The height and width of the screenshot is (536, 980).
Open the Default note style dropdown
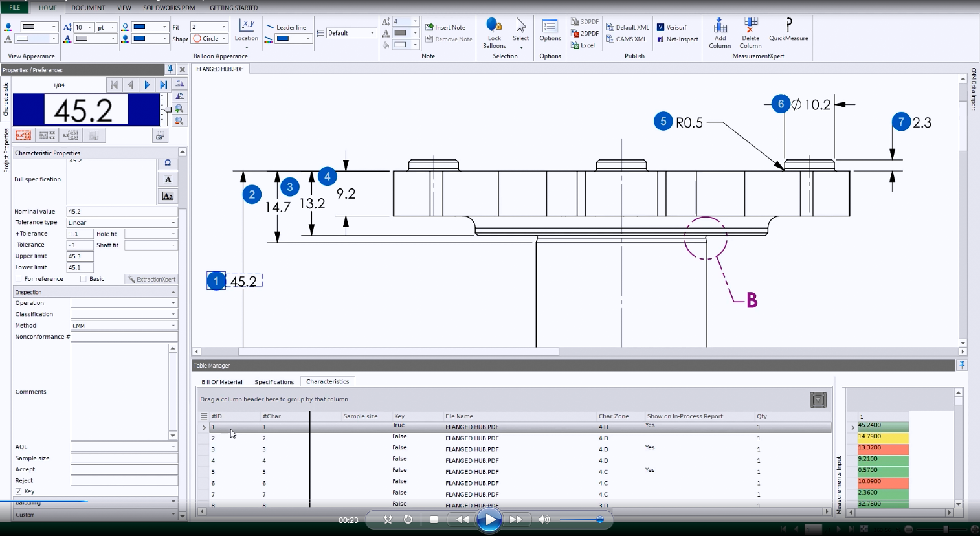(x=351, y=33)
